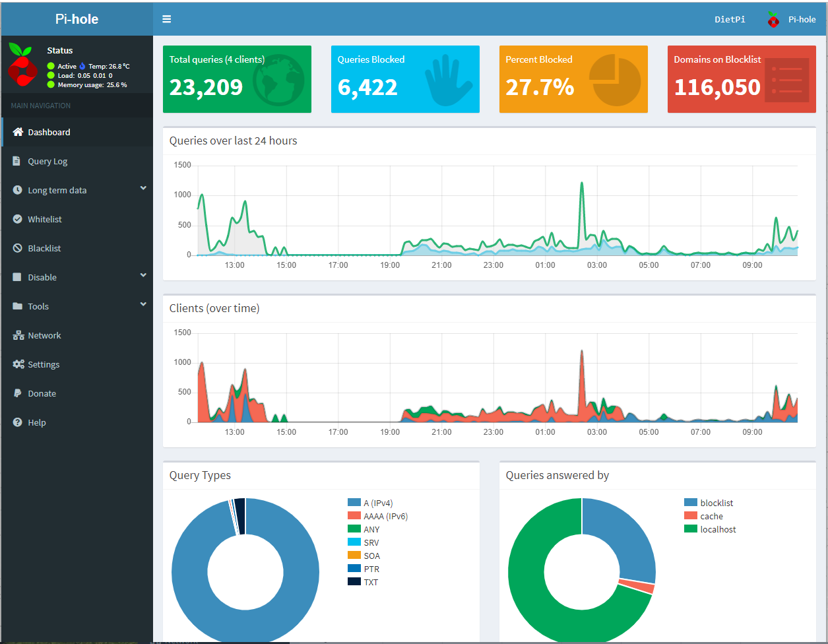
Task: Expand the Disable submenu chevron
Action: [x=143, y=276]
